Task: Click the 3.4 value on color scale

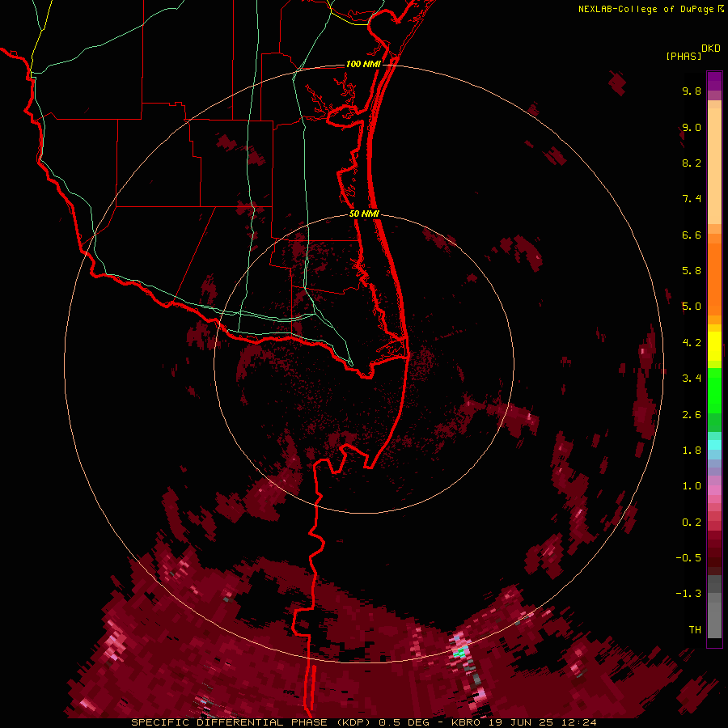Action: 692,379
